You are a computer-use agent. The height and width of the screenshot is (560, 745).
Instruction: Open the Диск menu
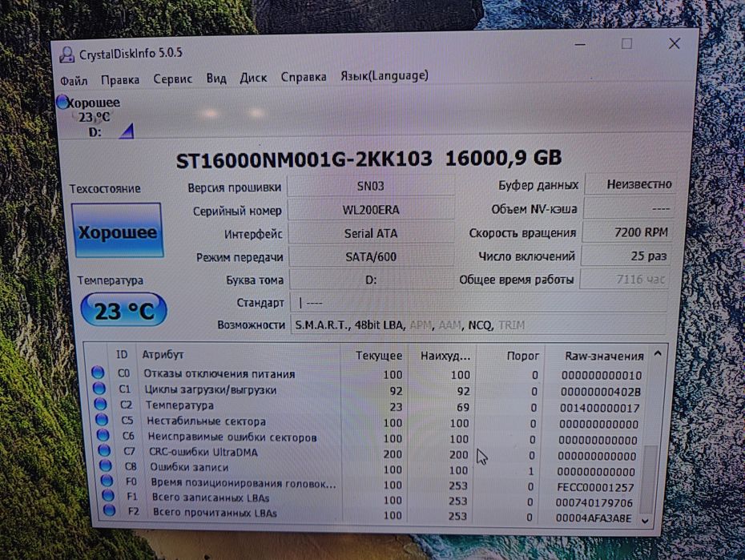pyautogui.click(x=253, y=78)
